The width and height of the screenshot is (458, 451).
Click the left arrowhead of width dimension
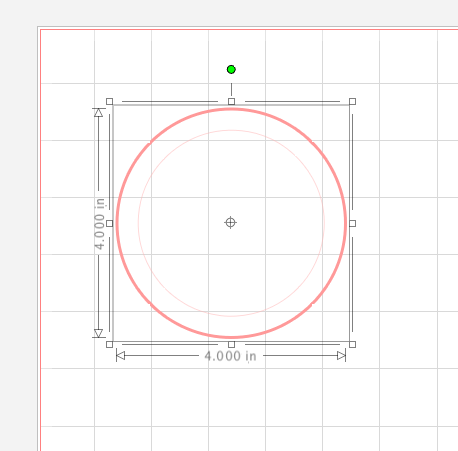[120, 356]
